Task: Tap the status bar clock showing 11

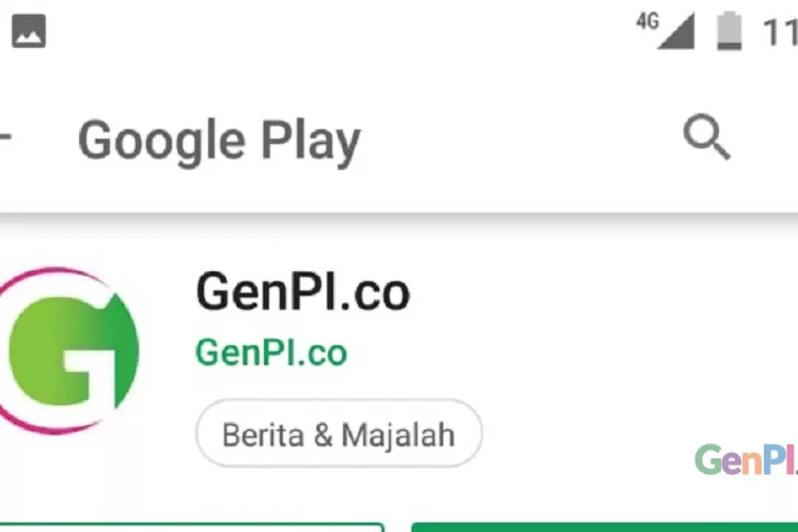Action: point(780,32)
